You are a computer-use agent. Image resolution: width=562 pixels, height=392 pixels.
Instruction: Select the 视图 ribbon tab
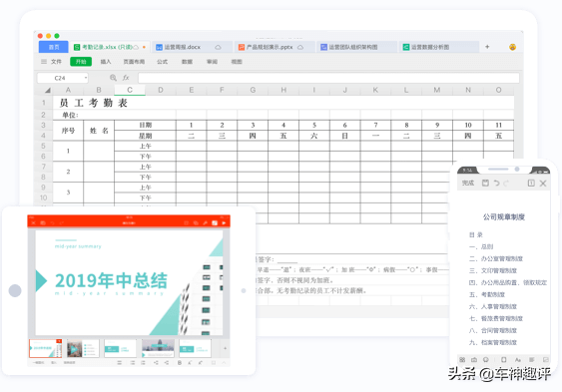[237, 62]
